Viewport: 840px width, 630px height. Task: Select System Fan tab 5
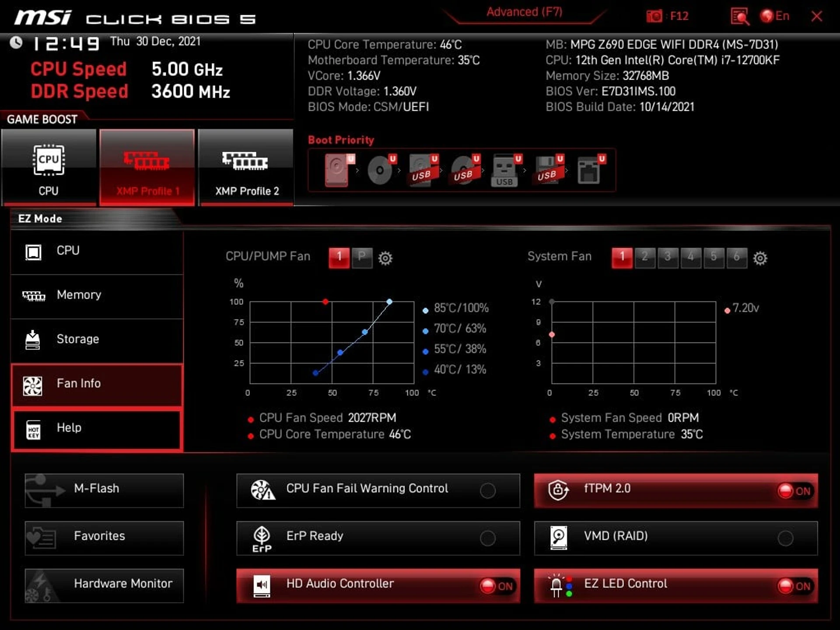click(714, 258)
